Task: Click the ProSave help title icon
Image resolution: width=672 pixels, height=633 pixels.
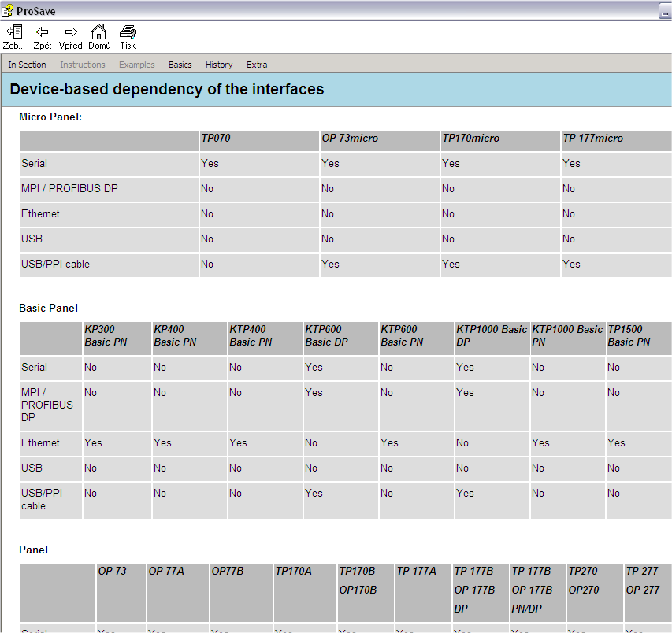Action: 8,10
